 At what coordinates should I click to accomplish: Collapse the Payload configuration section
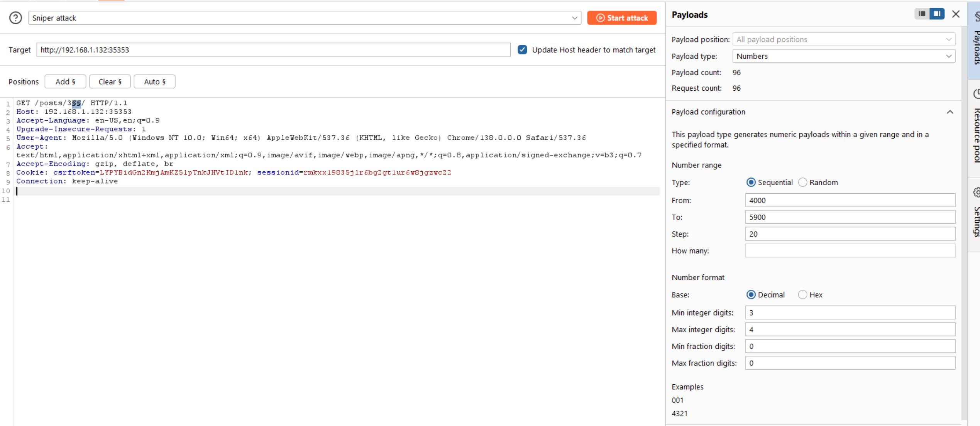[x=950, y=112]
